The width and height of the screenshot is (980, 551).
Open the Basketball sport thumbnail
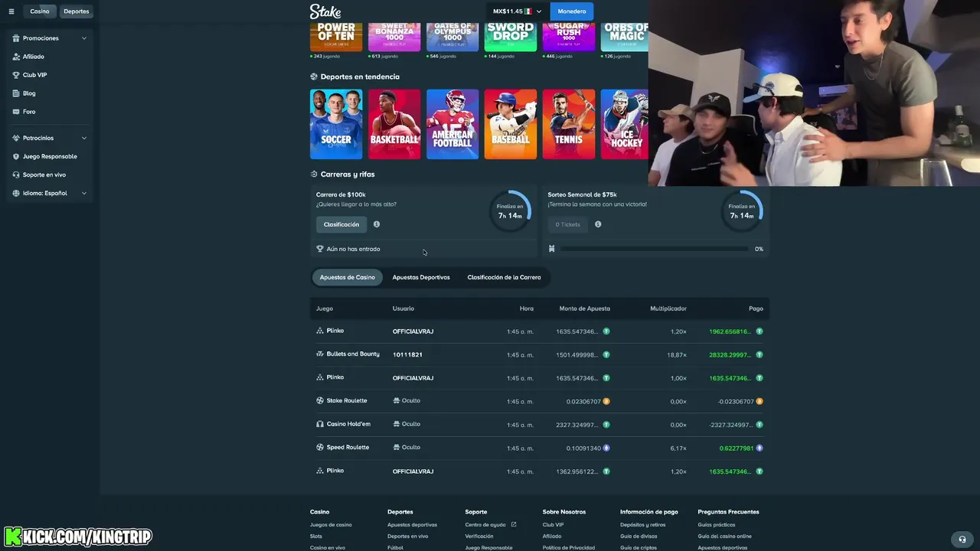394,124
